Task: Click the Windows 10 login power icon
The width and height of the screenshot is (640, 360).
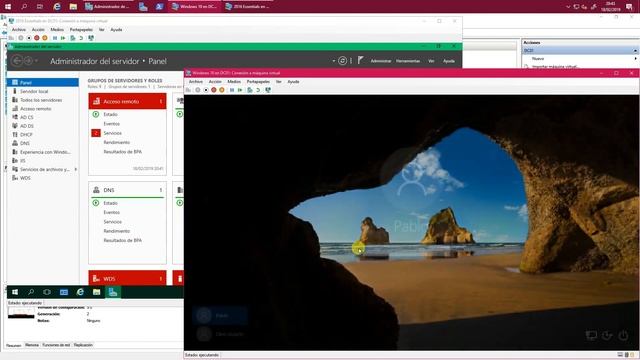Action: point(623,335)
